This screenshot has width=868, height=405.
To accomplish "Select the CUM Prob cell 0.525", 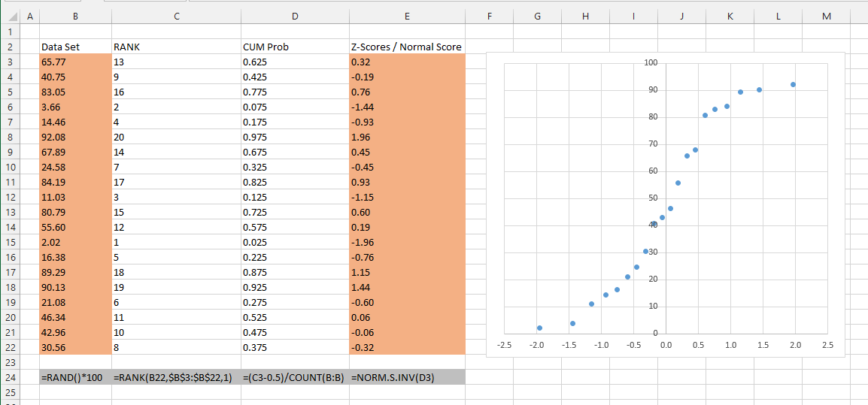I will [295, 318].
